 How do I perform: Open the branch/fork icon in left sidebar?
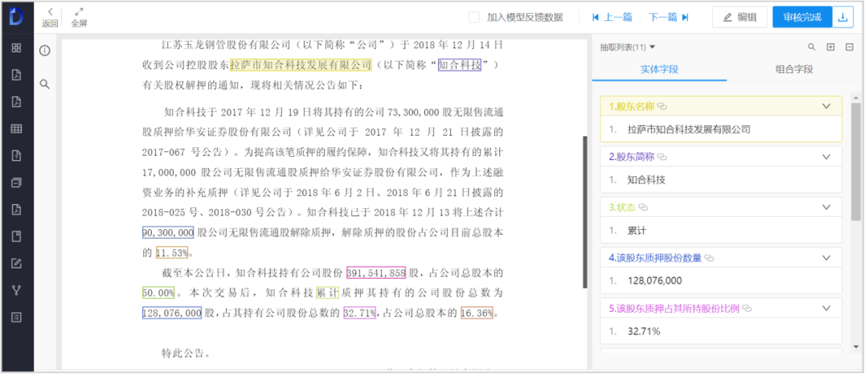(16, 290)
